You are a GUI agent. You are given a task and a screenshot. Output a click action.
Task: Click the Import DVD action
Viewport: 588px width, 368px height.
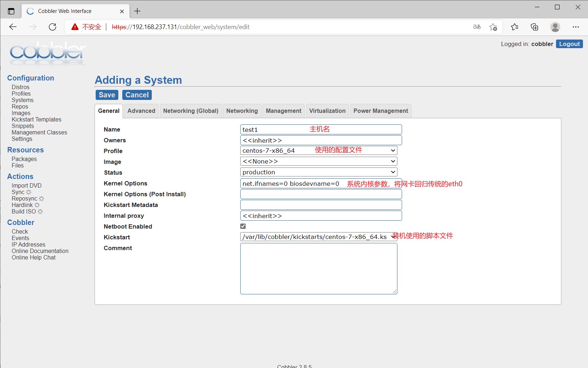[27, 186]
